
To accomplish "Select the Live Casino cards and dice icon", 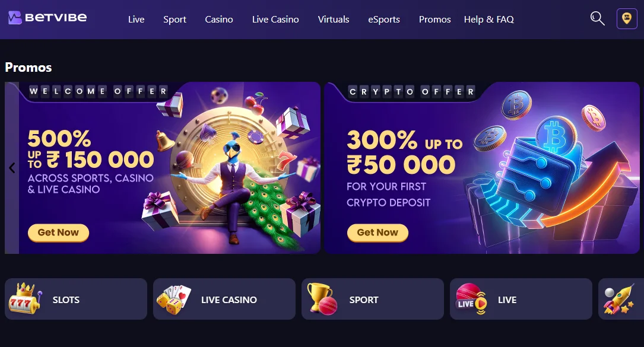I will (x=174, y=300).
